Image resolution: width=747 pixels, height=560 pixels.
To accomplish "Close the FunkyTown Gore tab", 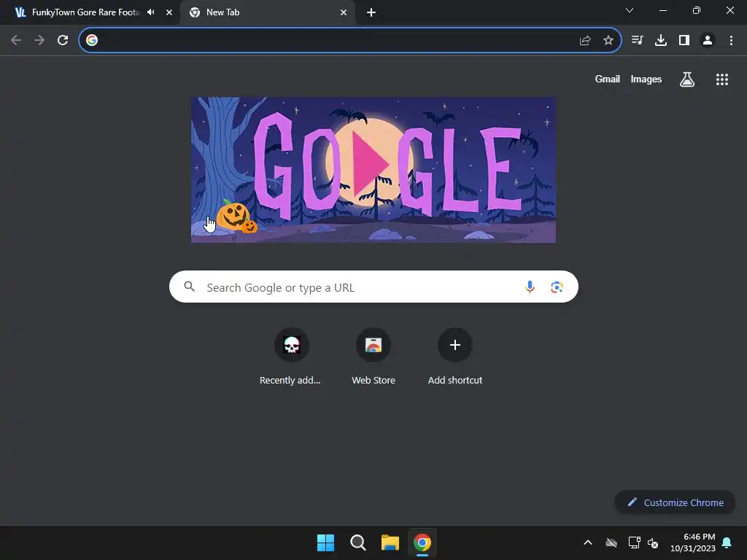I will [x=169, y=12].
